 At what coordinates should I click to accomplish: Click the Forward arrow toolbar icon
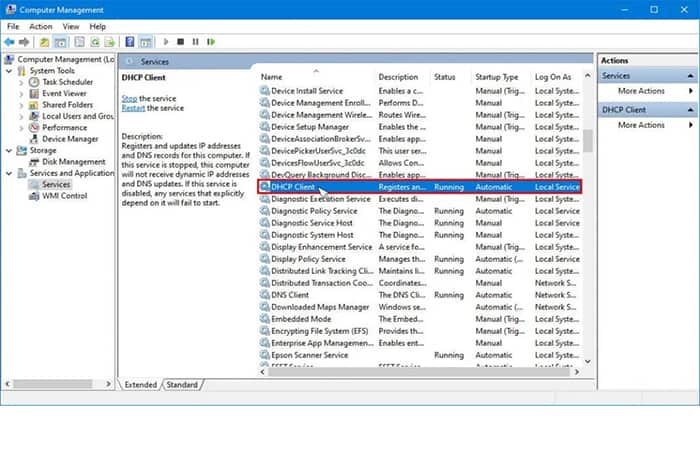(24, 42)
